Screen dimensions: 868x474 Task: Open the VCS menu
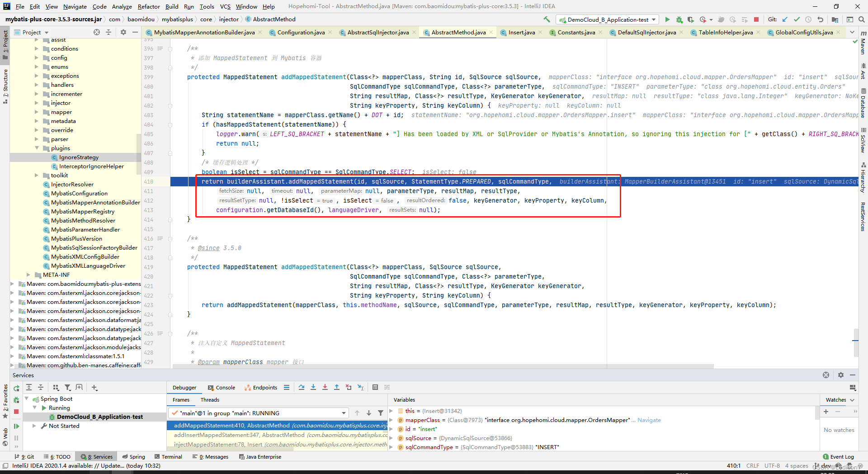tap(225, 6)
